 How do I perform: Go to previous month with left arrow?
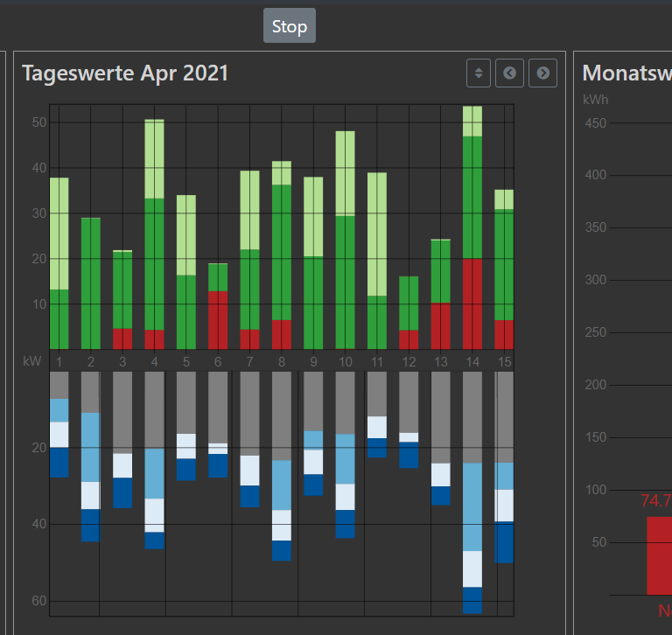click(509, 73)
